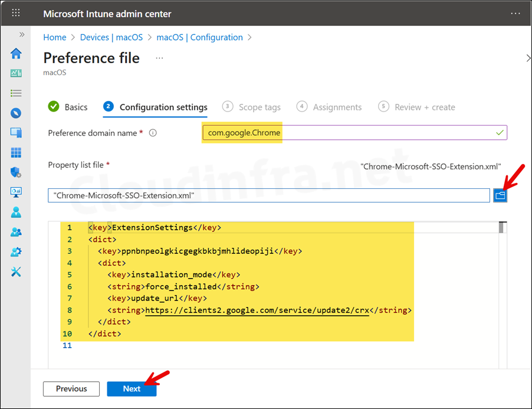532x409 pixels.
Task: Open Tenant administration person-gear icon
Action: pos(16,252)
